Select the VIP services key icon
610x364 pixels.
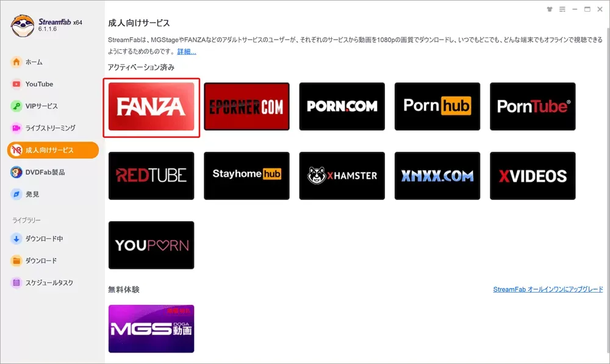tap(16, 105)
